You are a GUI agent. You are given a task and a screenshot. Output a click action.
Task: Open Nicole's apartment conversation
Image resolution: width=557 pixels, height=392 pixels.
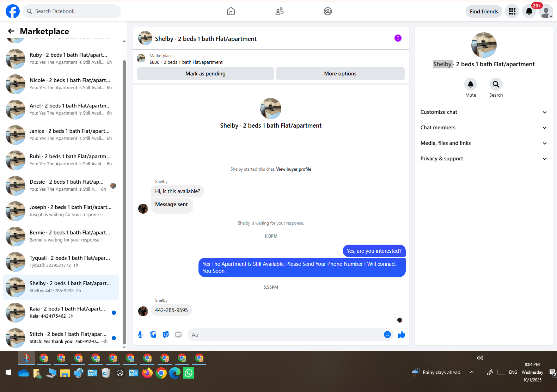click(x=61, y=84)
